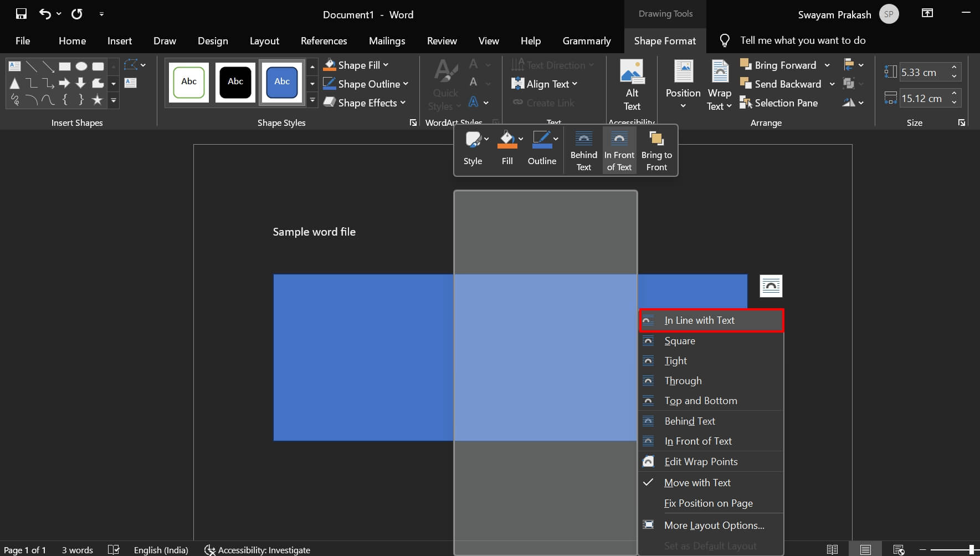Screen dimensions: 980x556
Task: Select Bring Forward in the Arrange group
Action: (x=781, y=65)
